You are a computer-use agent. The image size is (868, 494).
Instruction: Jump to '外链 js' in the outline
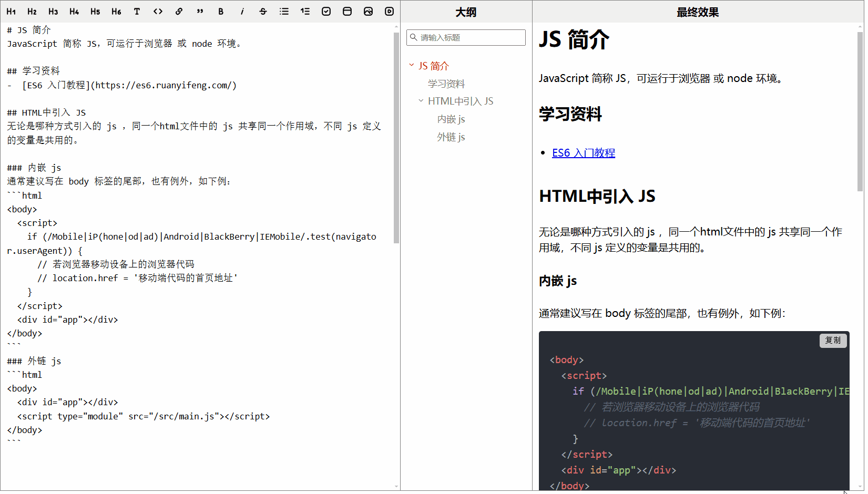[451, 137]
